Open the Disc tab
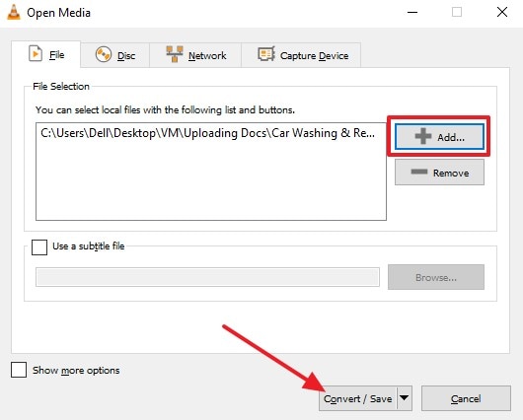Image resolution: width=523 pixels, height=420 pixels. point(115,55)
